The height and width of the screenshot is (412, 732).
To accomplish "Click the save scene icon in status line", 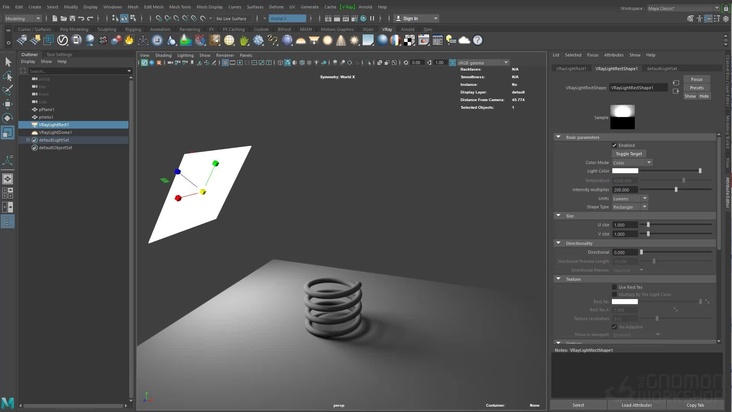I will 73,18.
